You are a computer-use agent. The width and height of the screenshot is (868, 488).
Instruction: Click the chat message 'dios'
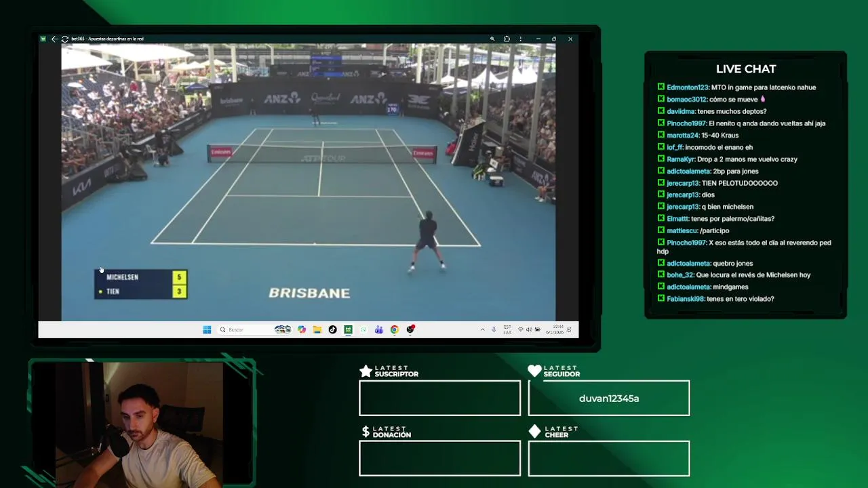pyautogui.click(x=708, y=195)
